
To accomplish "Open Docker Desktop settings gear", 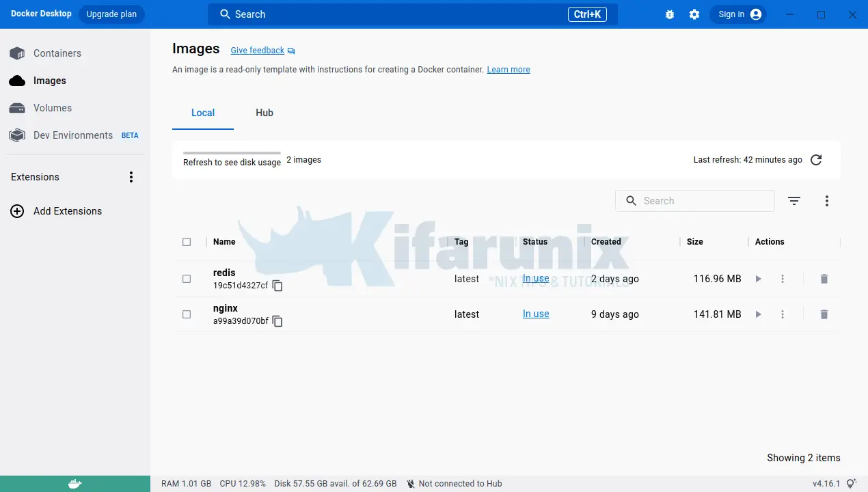I will (x=694, y=14).
